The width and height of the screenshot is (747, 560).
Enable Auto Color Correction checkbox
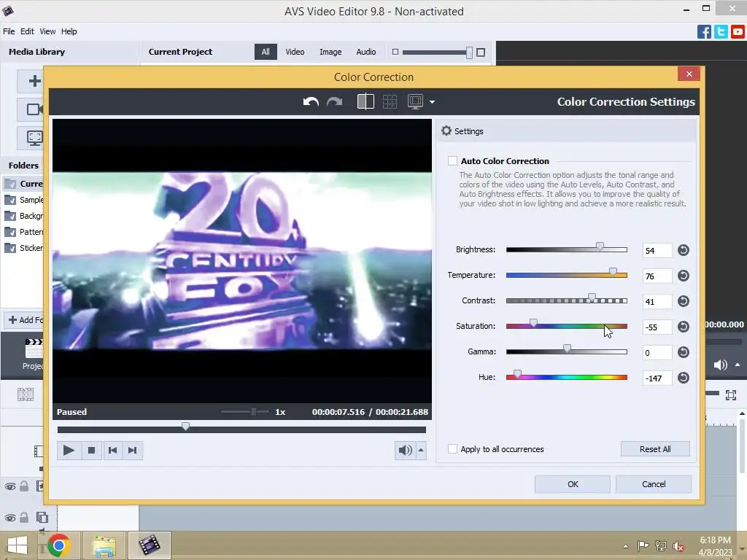click(x=452, y=161)
